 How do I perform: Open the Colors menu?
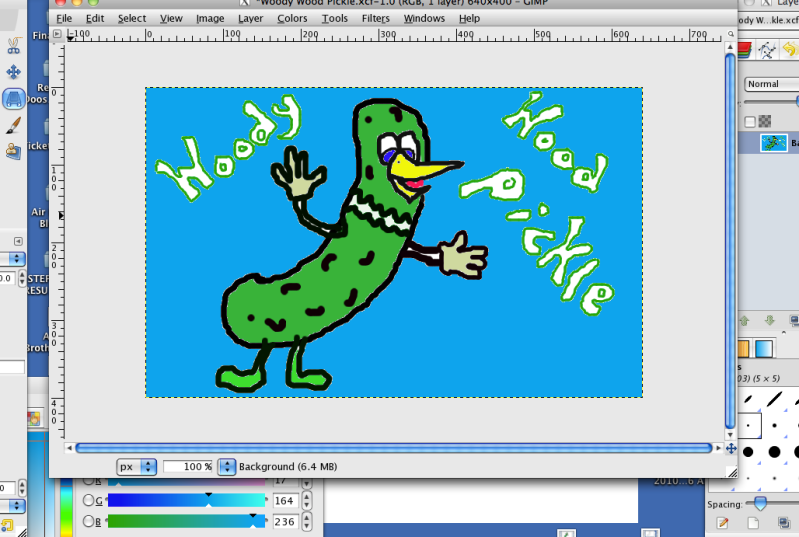click(x=292, y=18)
